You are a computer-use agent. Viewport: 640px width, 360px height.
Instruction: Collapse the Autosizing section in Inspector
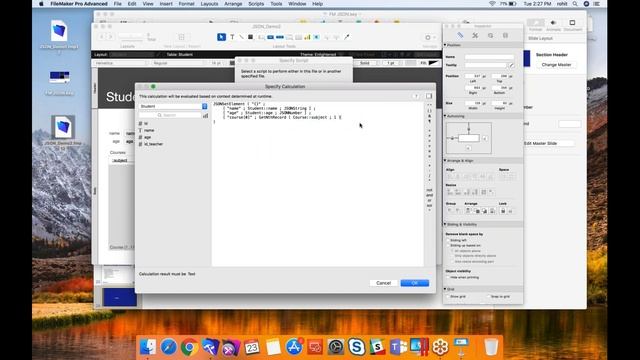point(445,116)
